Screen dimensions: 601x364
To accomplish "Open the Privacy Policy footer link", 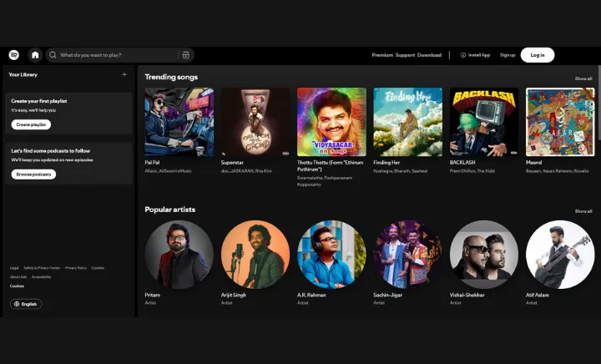I will click(76, 268).
